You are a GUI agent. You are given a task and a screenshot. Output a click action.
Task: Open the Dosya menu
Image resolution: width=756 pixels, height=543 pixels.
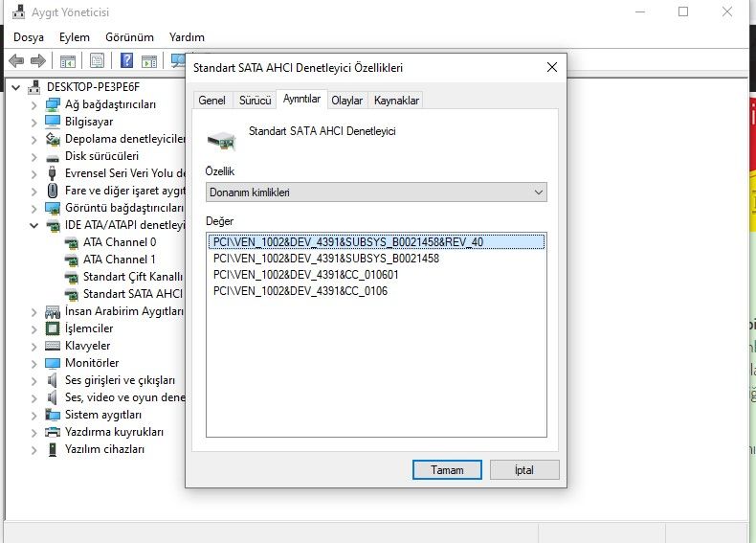29,37
